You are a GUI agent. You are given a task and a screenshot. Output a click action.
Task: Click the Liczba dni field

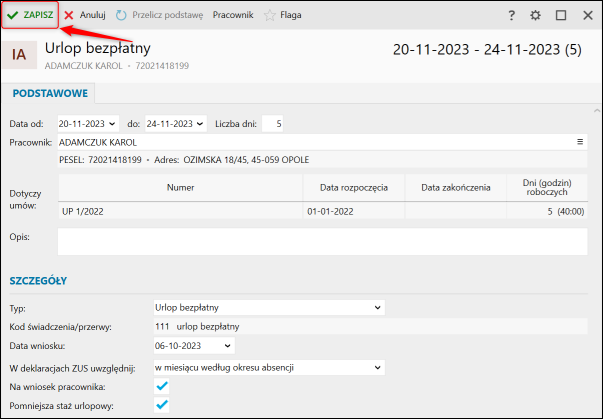coord(272,124)
